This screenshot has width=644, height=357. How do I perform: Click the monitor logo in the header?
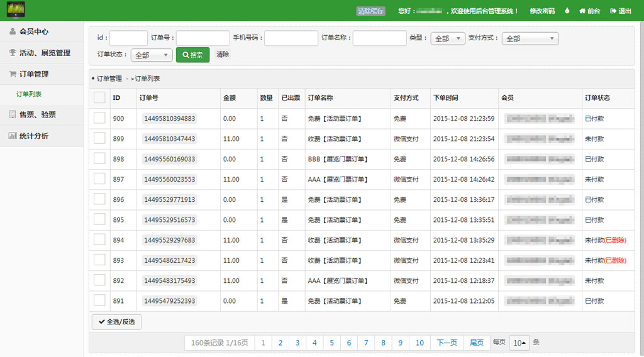pyautogui.click(x=16, y=10)
